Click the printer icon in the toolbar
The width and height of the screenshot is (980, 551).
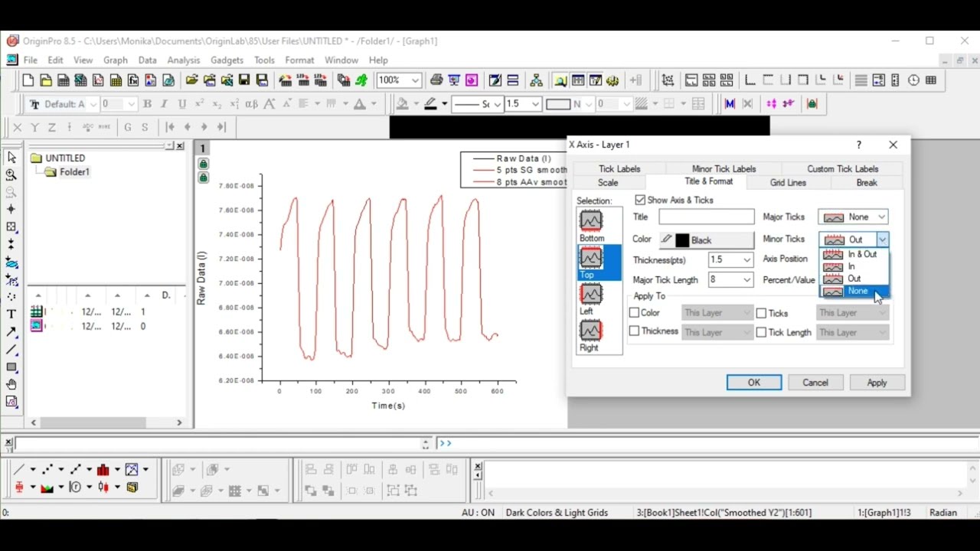click(x=436, y=80)
